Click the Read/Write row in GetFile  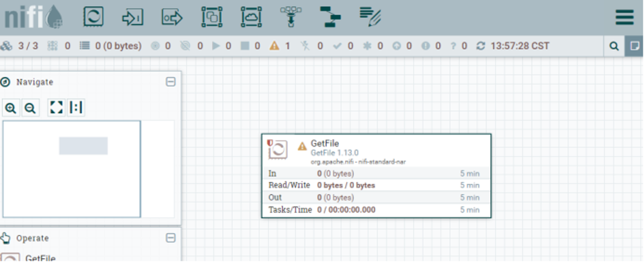tap(376, 185)
